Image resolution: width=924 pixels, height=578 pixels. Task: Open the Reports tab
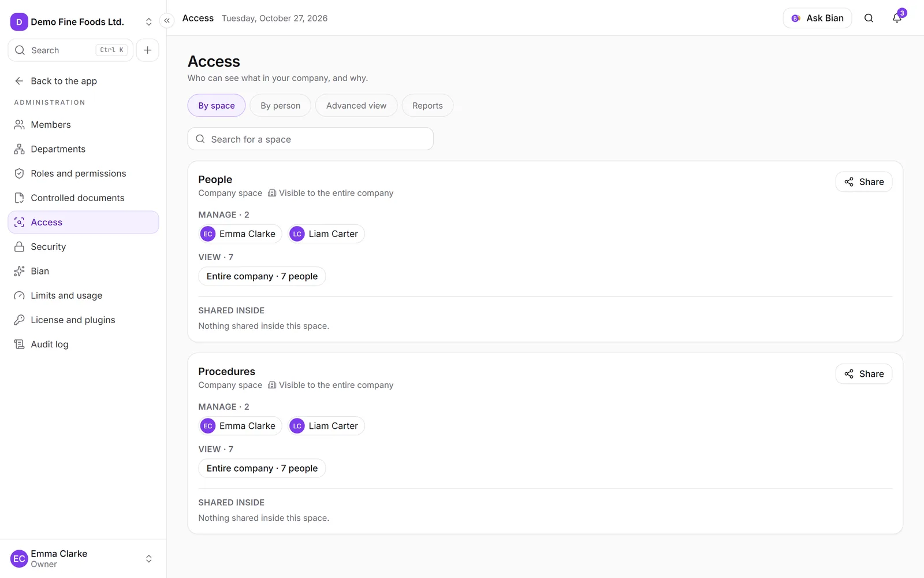pos(427,106)
